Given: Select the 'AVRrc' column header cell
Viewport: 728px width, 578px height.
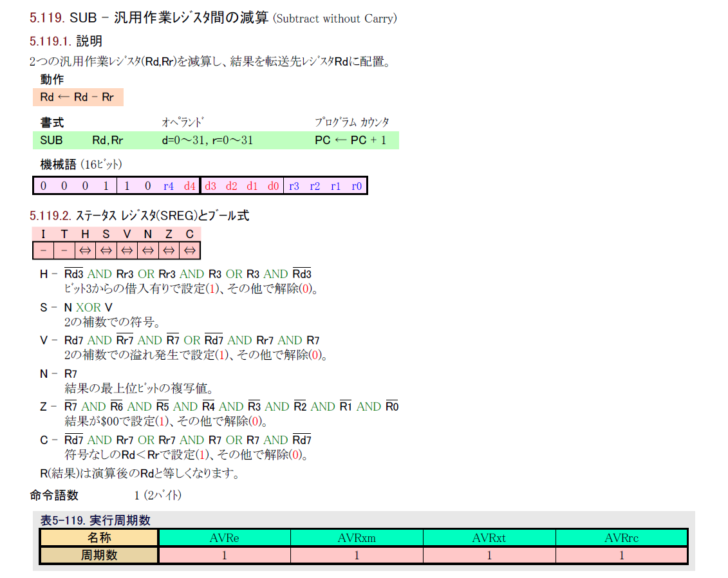Looking at the screenshot, I should tap(621, 538).
